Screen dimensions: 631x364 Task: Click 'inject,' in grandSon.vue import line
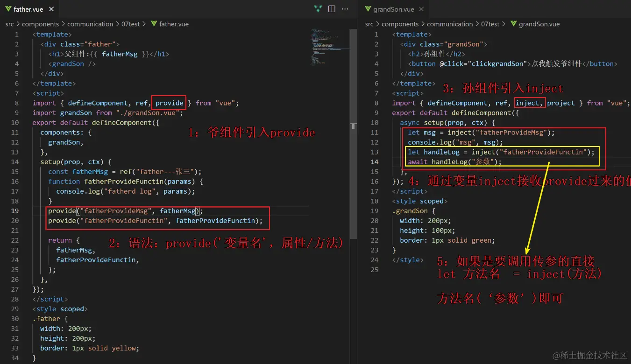(529, 103)
